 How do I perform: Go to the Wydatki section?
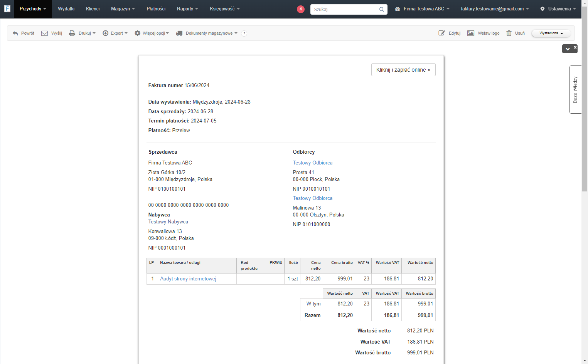(x=66, y=9)
